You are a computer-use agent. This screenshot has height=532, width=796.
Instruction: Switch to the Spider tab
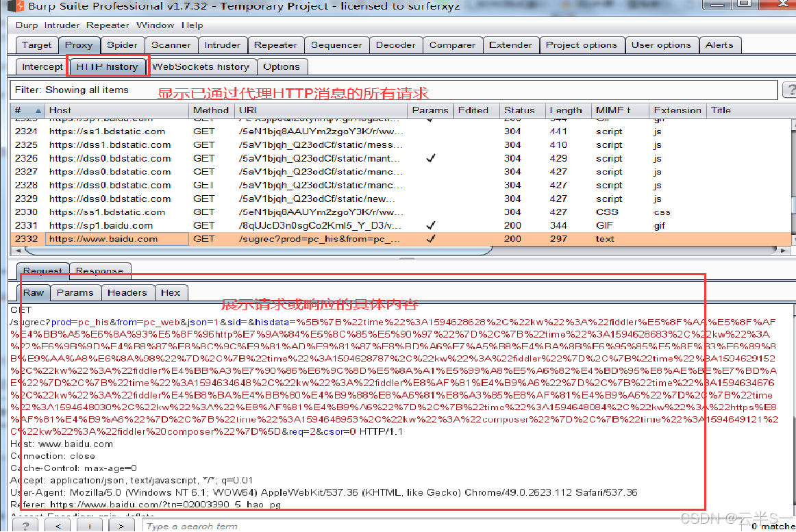122,45
